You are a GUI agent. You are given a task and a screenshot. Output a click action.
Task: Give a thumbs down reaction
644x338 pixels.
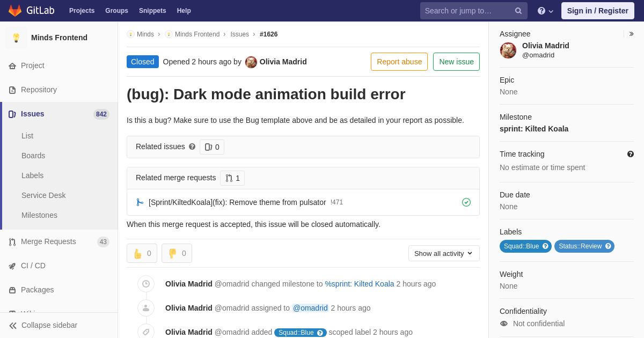click(177, 253)
